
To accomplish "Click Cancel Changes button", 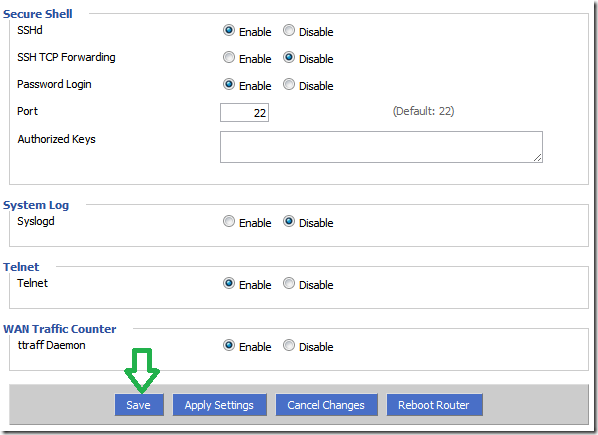I will pos(327,405).
